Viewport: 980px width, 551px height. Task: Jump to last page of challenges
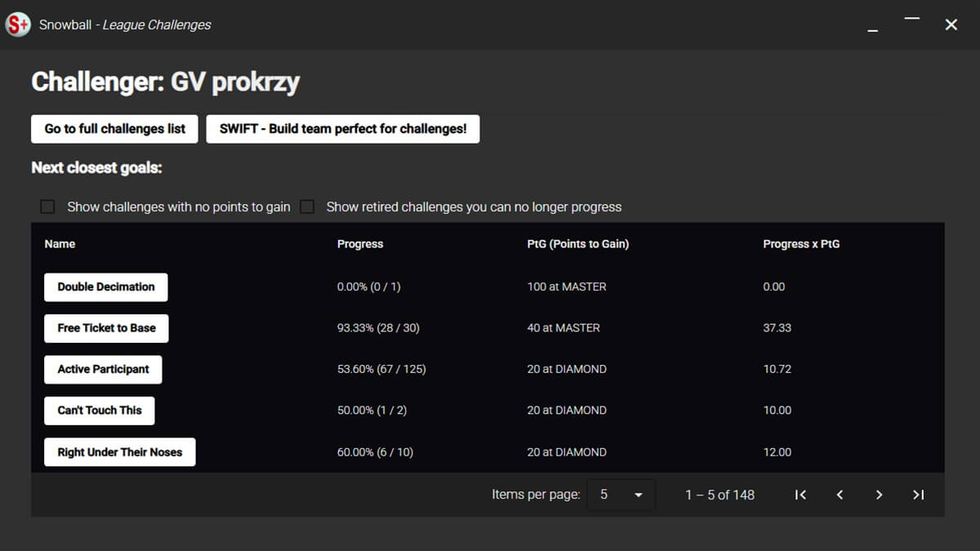pos(918,495)
